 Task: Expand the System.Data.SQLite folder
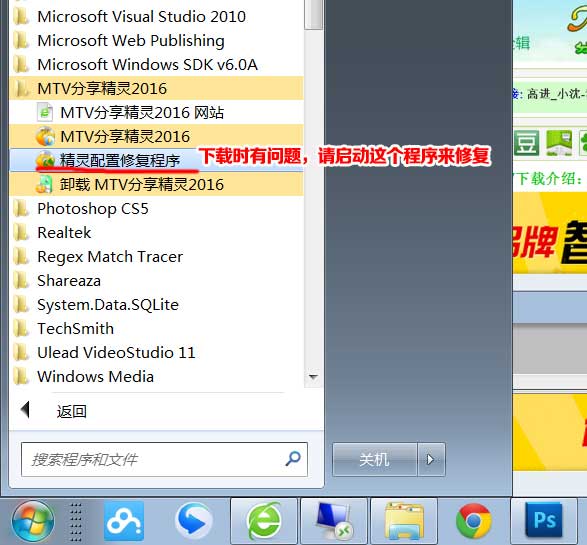pos(156,304)
